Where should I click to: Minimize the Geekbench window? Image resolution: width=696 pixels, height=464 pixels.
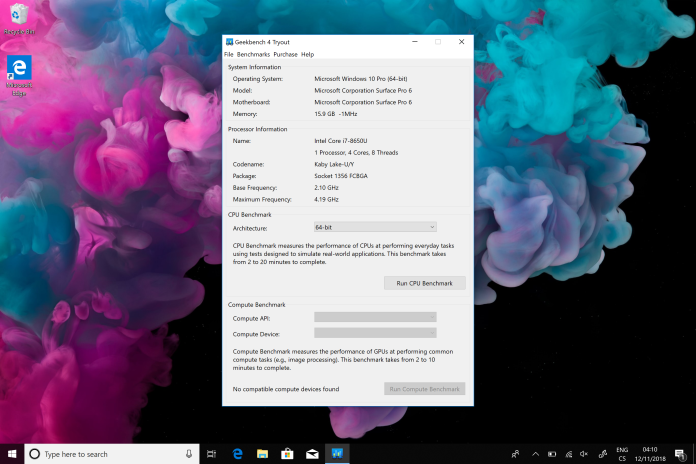(415, 42)
